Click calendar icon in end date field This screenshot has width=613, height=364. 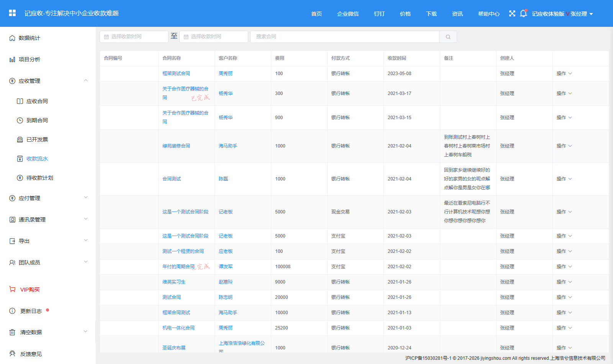coord(186,37)
